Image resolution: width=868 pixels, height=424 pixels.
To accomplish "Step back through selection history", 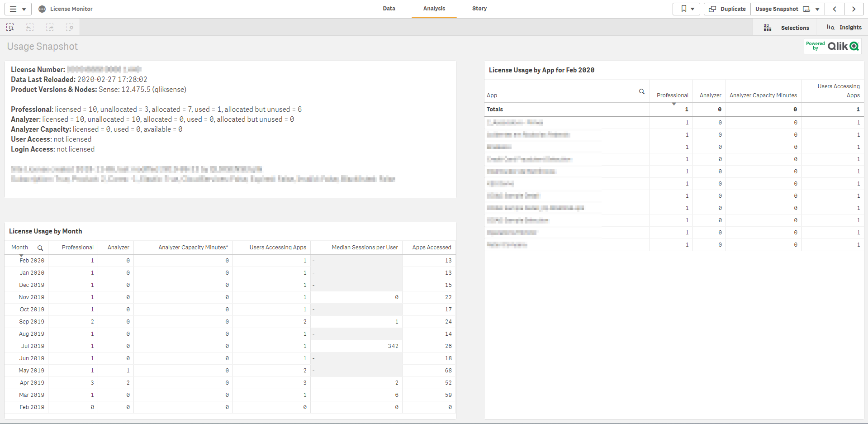I will click(29, 27).
